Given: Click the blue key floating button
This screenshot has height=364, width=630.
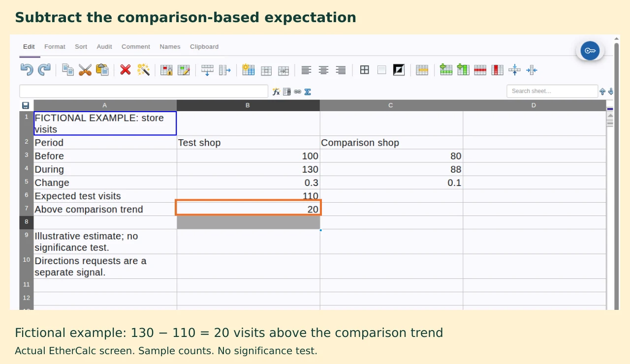Looking at the screenshot, I should [590, 51].
